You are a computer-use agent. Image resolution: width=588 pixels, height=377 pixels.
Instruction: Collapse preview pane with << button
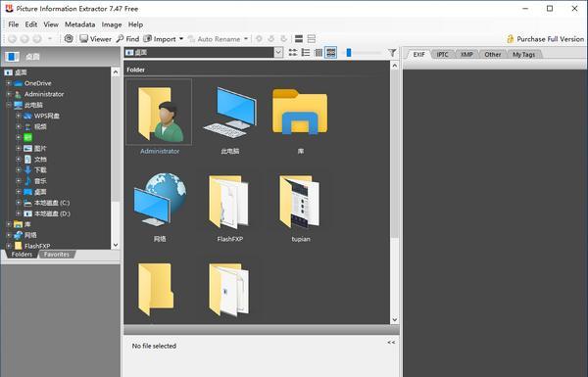pyautogui.click(x=391, y=343)
